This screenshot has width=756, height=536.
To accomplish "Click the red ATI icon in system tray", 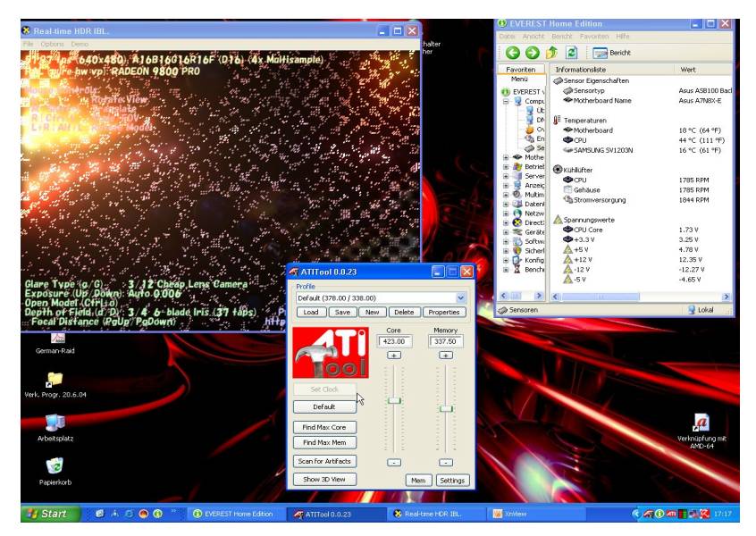I will tap(671, 514).
